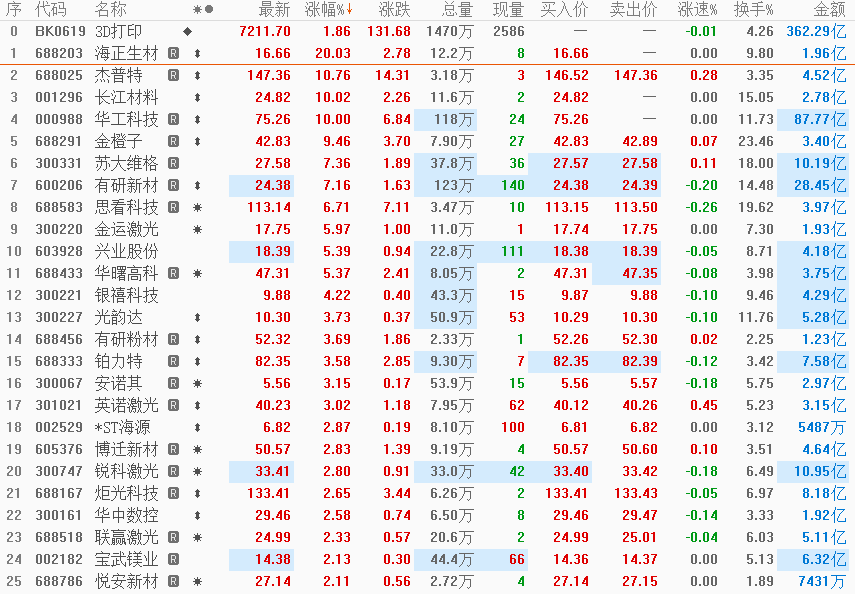Click the R badge in the 思看科技 row
This screenshot has width=855, height=594.
pyautogui.click(x=173, y=207)
